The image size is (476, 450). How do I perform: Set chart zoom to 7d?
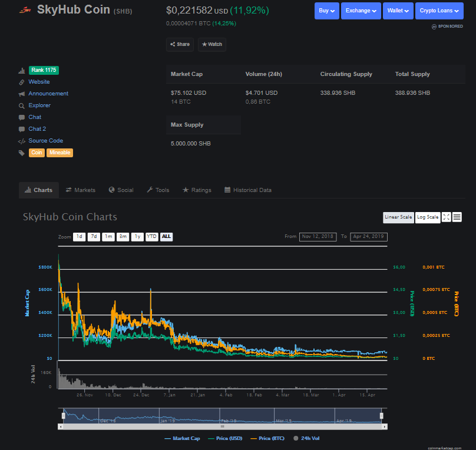click(x=94, y=237)
